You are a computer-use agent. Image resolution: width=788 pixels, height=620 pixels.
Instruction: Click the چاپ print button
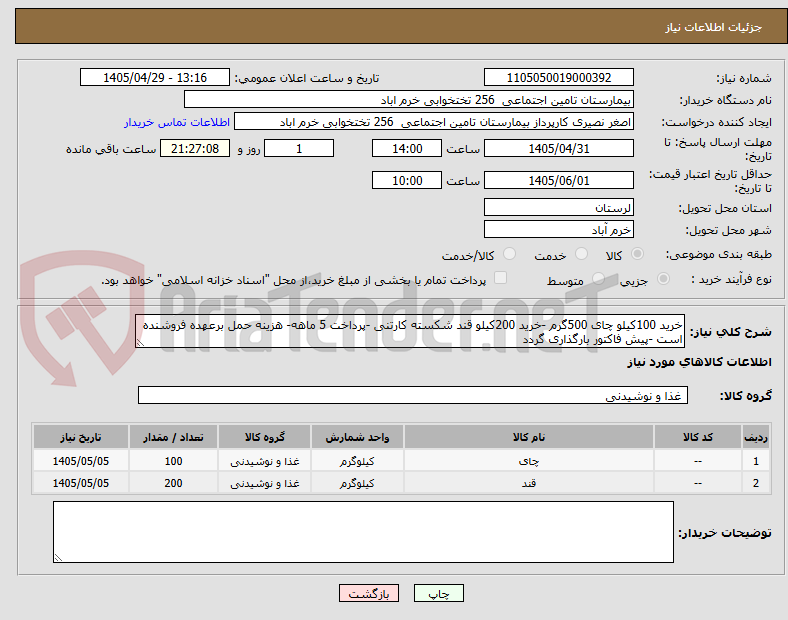click(439, 593)
